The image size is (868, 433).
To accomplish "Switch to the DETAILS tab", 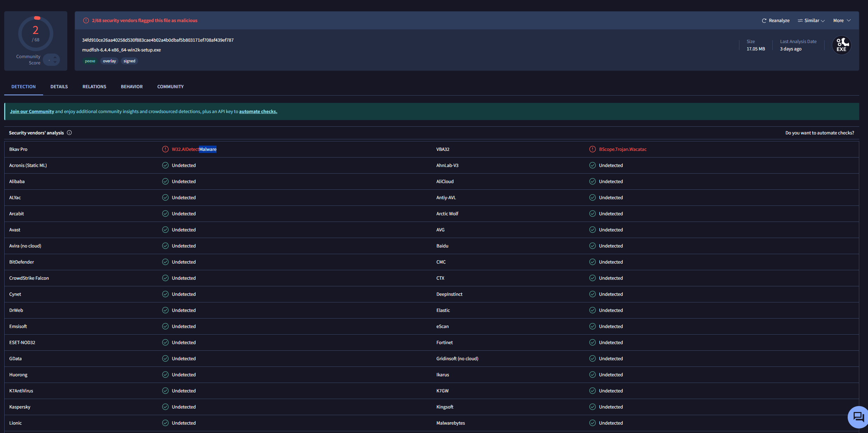I will pos(59,86).
